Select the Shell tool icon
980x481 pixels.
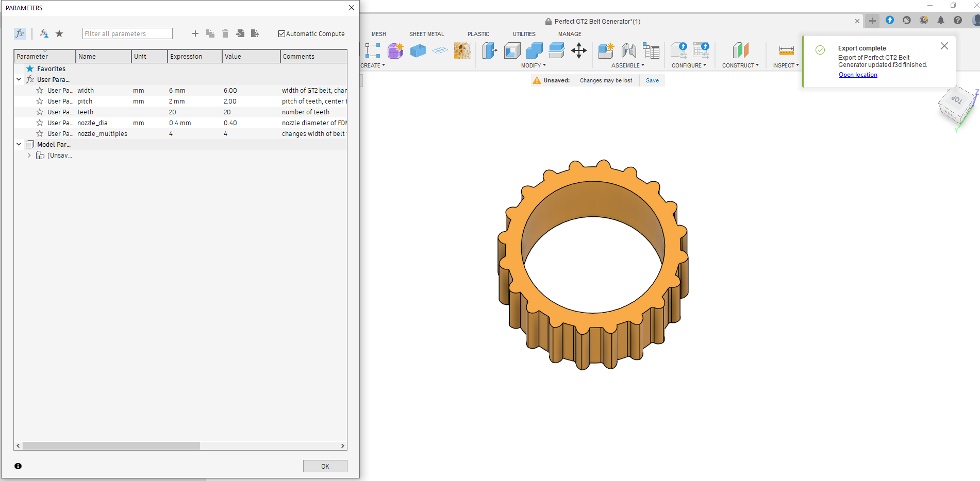click(512, 50)
